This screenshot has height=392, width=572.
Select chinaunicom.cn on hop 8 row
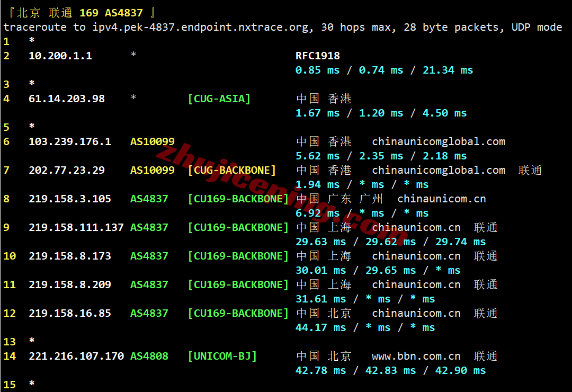[x=441, y=199]
